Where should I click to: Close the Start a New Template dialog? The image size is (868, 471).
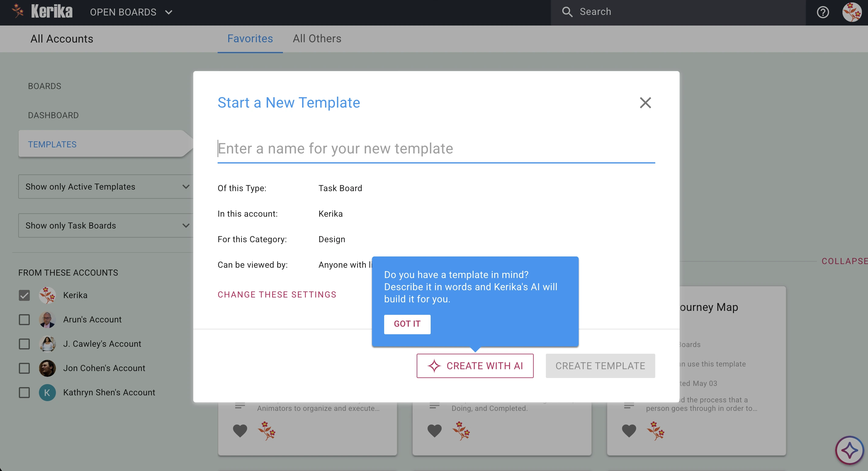(x=645, y=103)
